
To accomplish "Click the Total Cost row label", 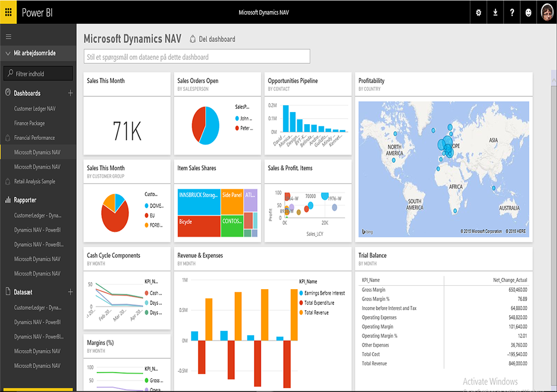I will click(x=370, y=354).
